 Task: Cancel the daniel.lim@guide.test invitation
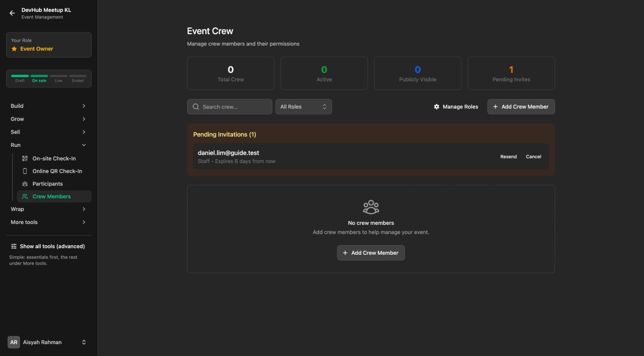point(534,157)
